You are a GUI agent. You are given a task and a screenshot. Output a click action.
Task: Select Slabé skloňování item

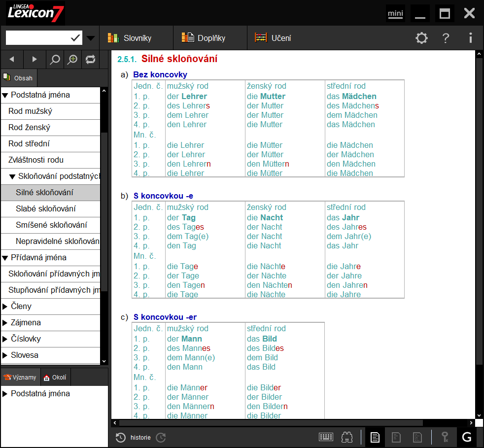pos(51,209)
